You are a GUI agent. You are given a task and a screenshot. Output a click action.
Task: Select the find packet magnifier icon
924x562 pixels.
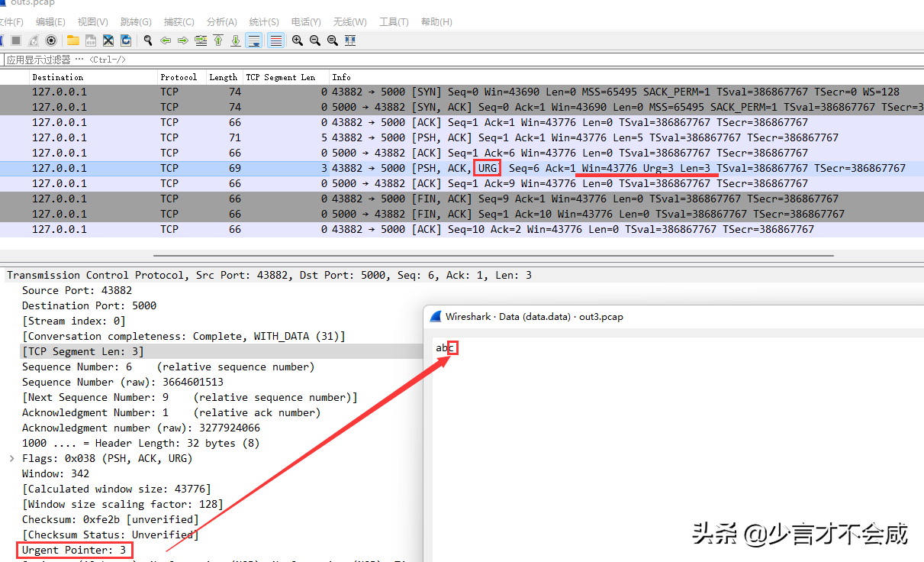tap(148, 40)
